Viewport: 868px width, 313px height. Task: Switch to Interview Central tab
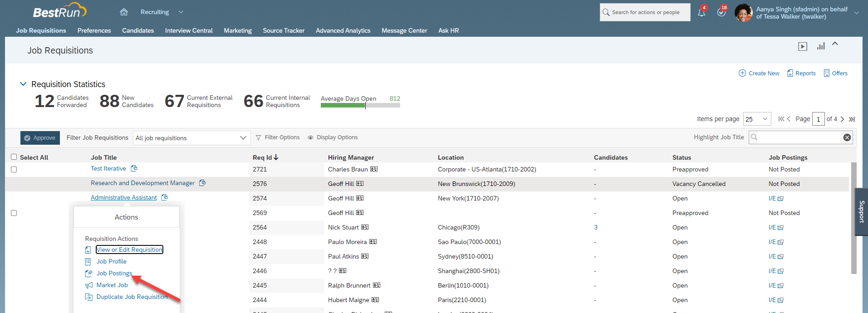coord(189,30)
